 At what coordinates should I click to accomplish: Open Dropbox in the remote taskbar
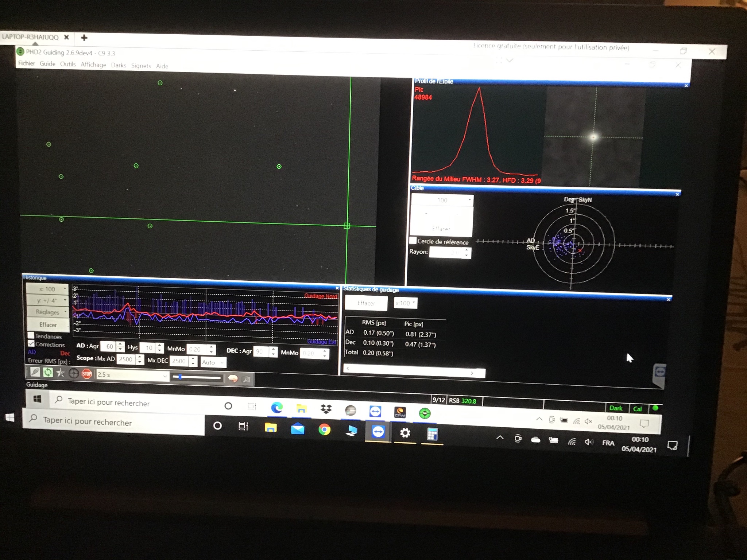[326, 409]
